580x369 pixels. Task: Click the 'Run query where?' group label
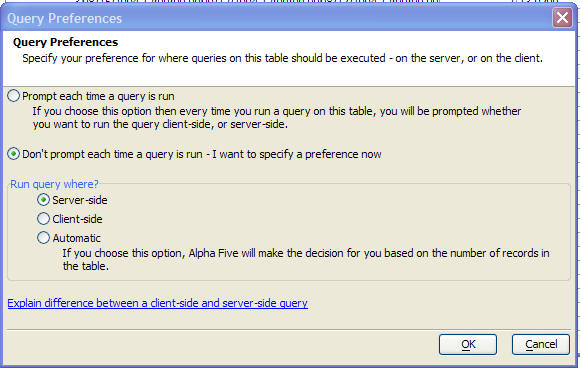pyautogui.click(x=54, y=184)
